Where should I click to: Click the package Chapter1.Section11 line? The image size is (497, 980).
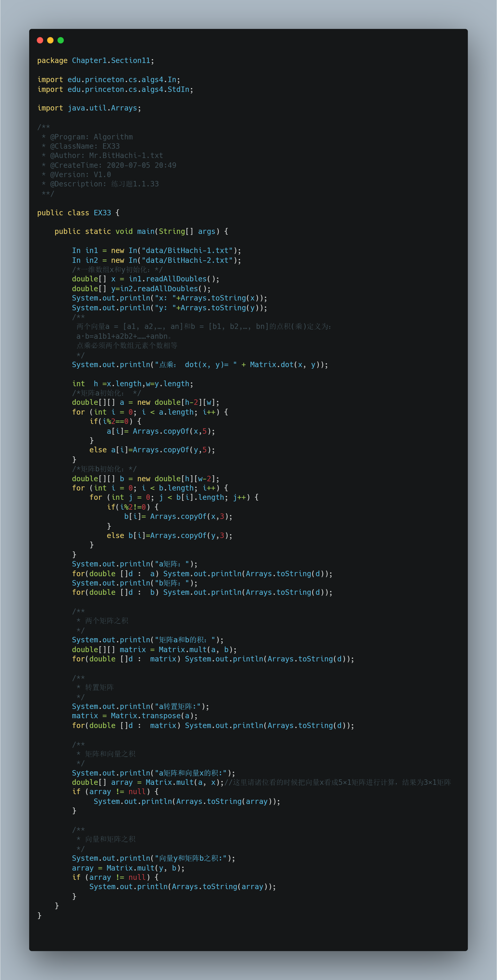pos(95,60)
